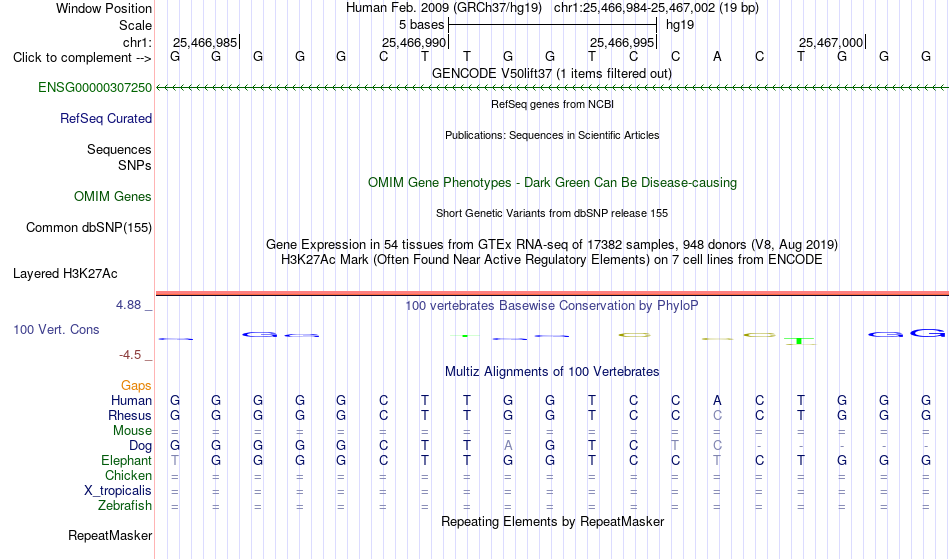Click the chr1: ruler label
Viewport: 950px width, 559px height.
point(137,42)
